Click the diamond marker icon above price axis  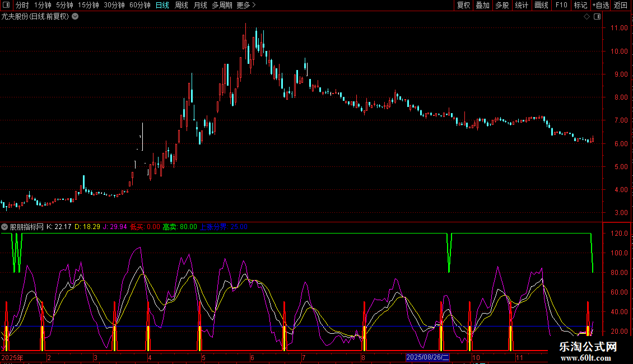587,17
